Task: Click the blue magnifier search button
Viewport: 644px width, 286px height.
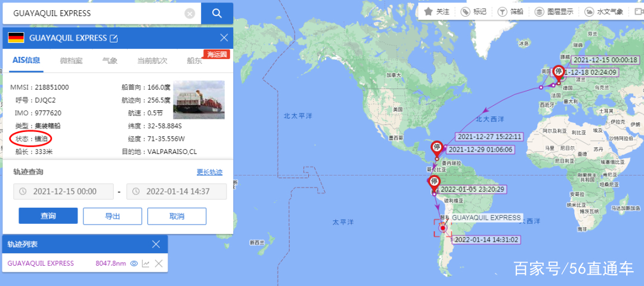Action: tap(217, 14)
